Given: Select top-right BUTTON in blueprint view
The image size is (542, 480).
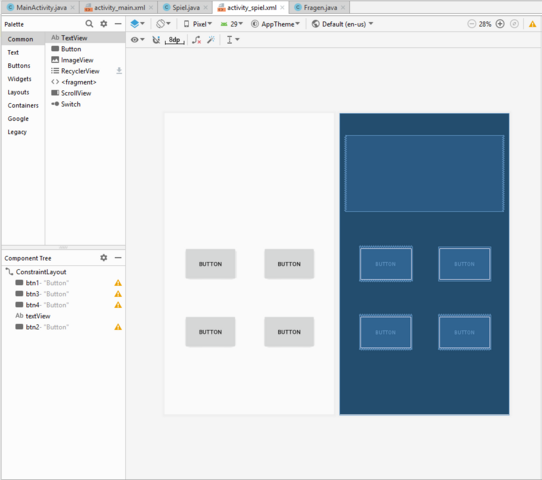Looking at the screenshot, I should click(464, 264).
